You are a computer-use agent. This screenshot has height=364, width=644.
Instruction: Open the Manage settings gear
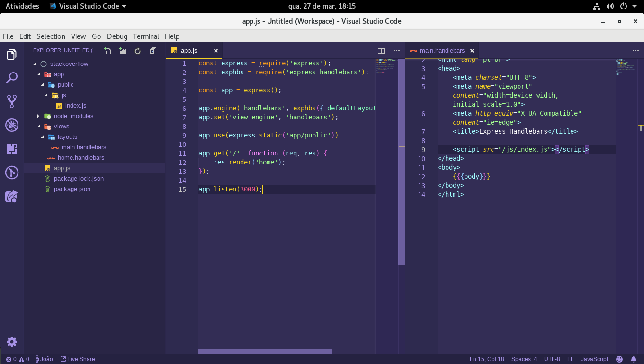click(12, 342)
